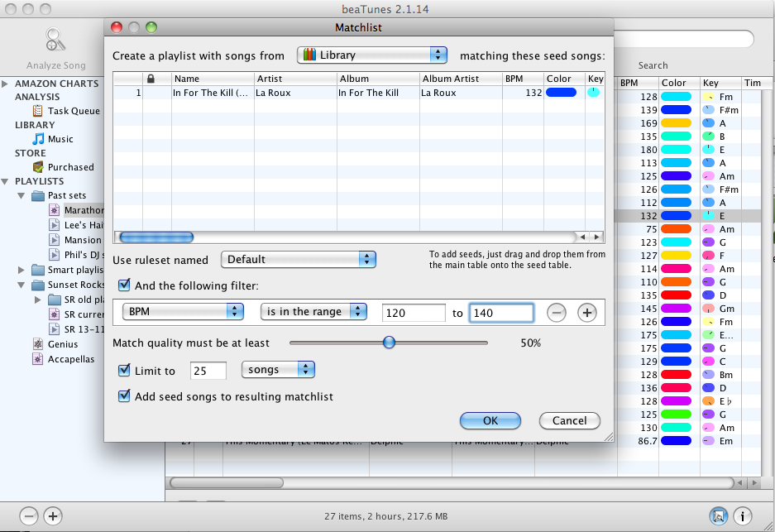Toggle the 'Limit to' checkbox

(124, 371)
